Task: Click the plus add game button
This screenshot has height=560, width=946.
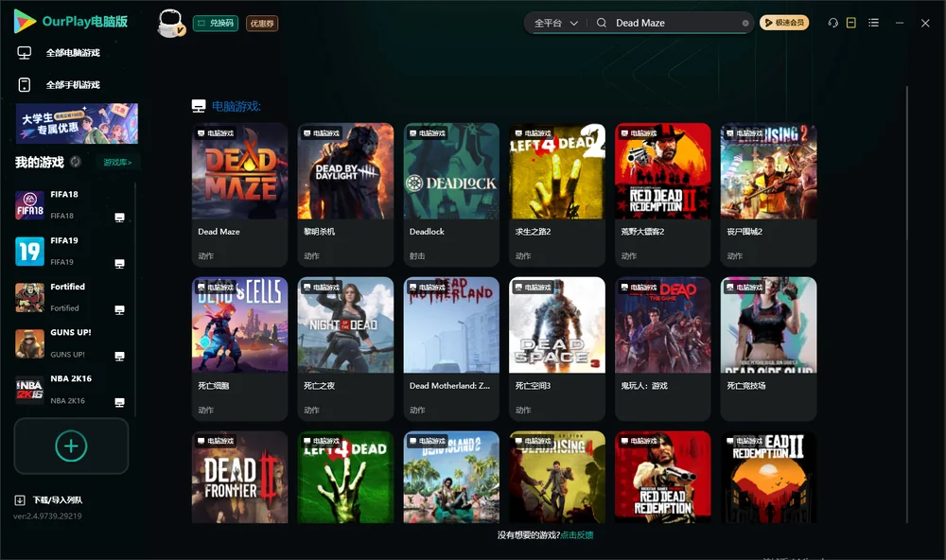Action: pos(71,446)
